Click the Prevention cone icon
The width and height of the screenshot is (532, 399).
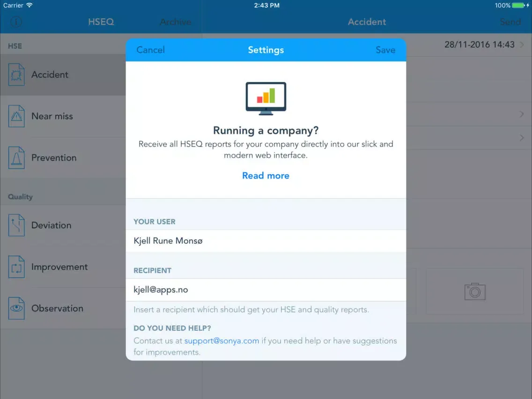tap(16, 158)
